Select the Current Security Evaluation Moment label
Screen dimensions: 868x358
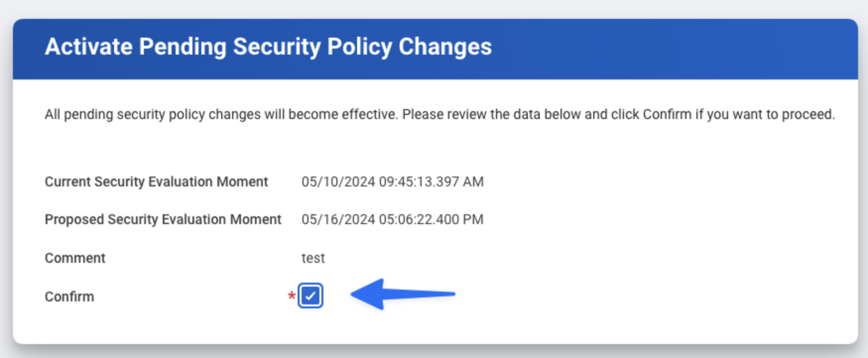[x=156, y=182]
